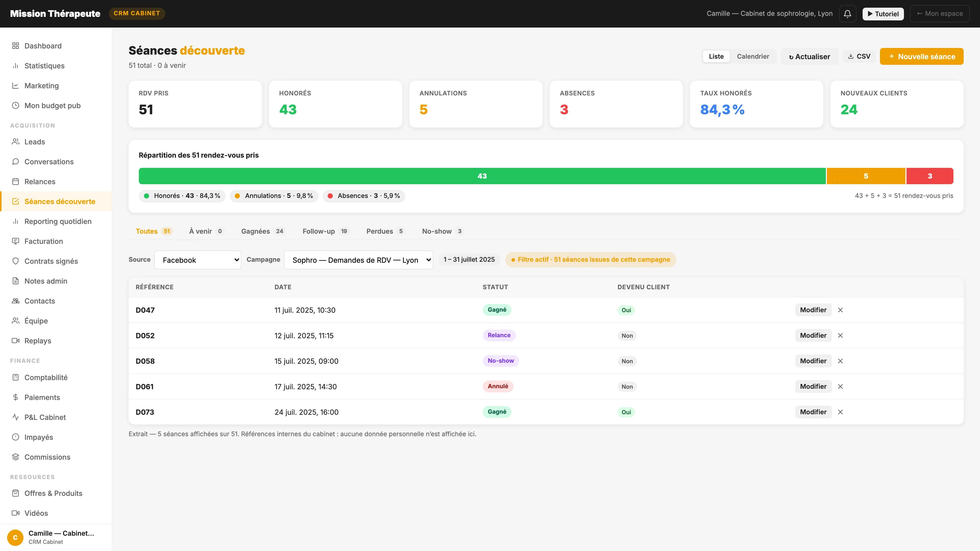Image resolution: width=980 pixels, height=551 pixels.
Task: Switch to Liste view
Action: point(716,56)
